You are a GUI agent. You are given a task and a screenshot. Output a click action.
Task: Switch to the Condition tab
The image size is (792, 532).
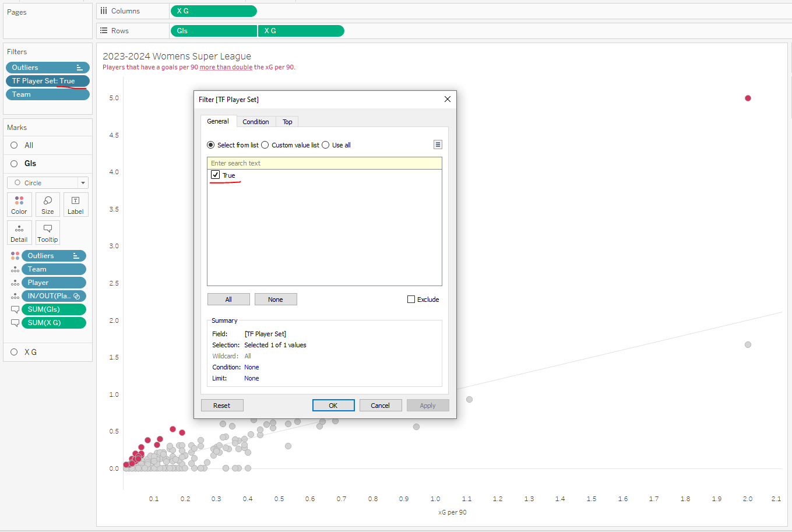[x=255, y=122]
